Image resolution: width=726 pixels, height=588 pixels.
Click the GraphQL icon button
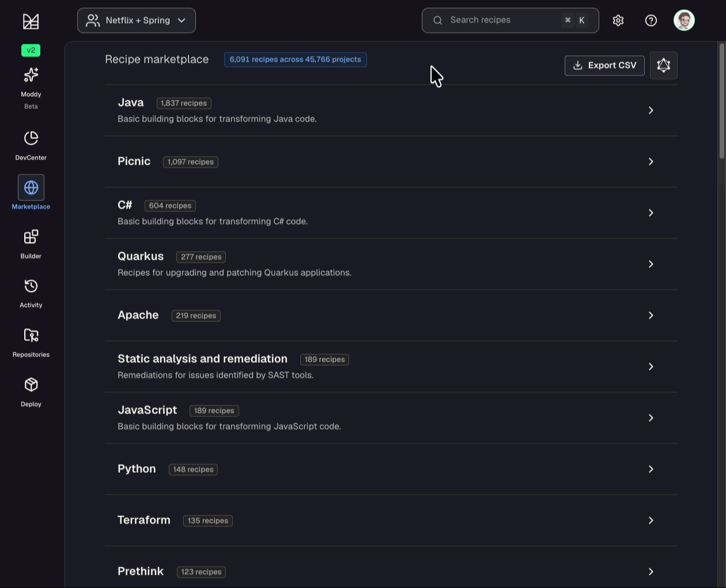(664, 65)
